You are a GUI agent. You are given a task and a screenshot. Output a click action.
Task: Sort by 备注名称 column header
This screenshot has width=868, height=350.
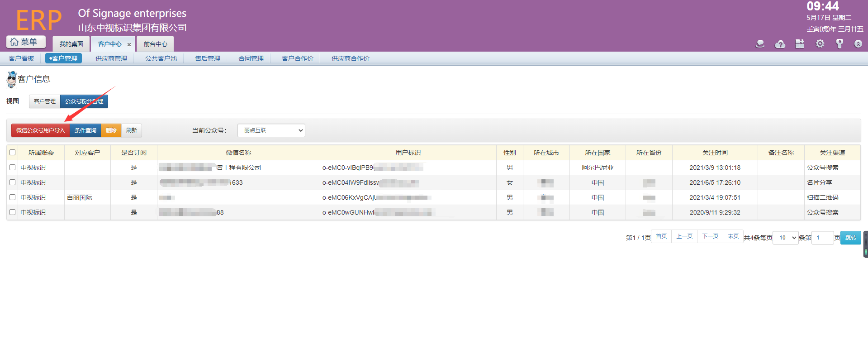(x=781, y=153)
